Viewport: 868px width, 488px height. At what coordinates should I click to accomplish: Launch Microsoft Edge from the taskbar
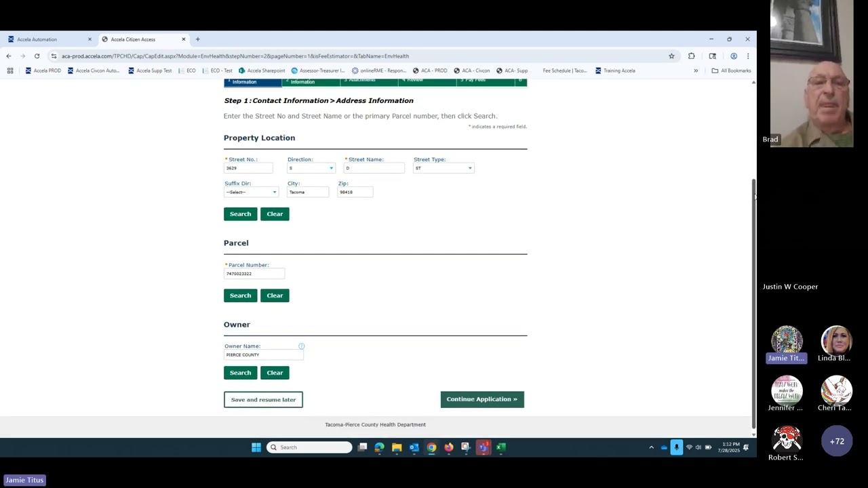pos(380,447)
